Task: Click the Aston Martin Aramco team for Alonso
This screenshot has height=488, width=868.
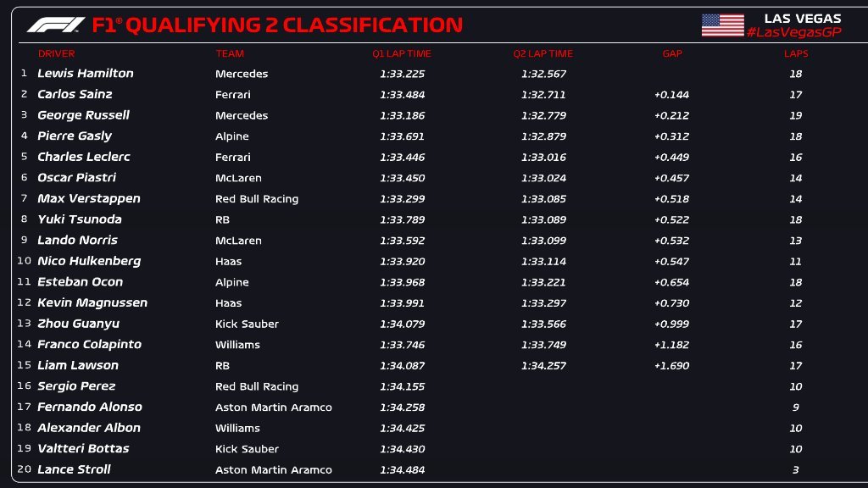Action: [x=274, y=408]
